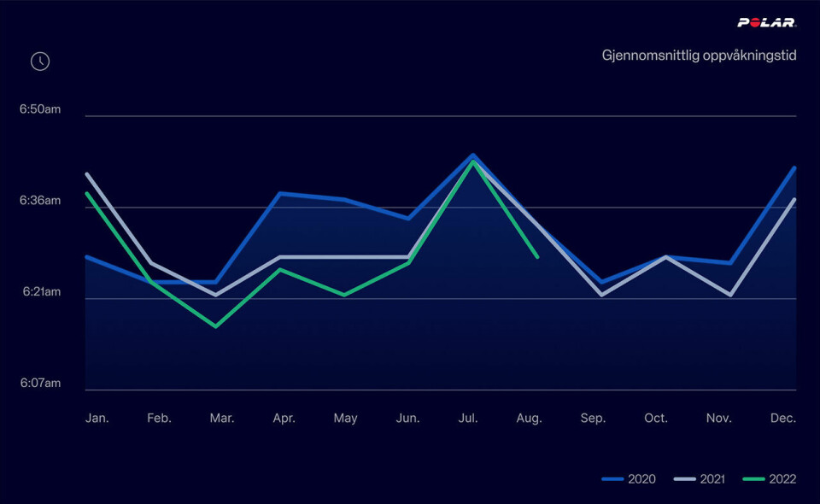Click the blue 2020 line's December endpoint
820x504 pixels.
794,168
